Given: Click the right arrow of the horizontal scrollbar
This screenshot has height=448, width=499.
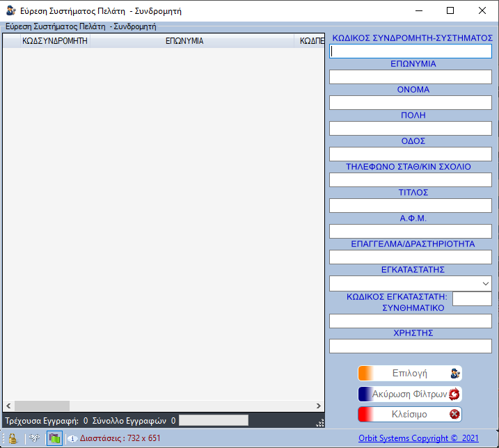Looking at the screenshot, I should [319, 406].
